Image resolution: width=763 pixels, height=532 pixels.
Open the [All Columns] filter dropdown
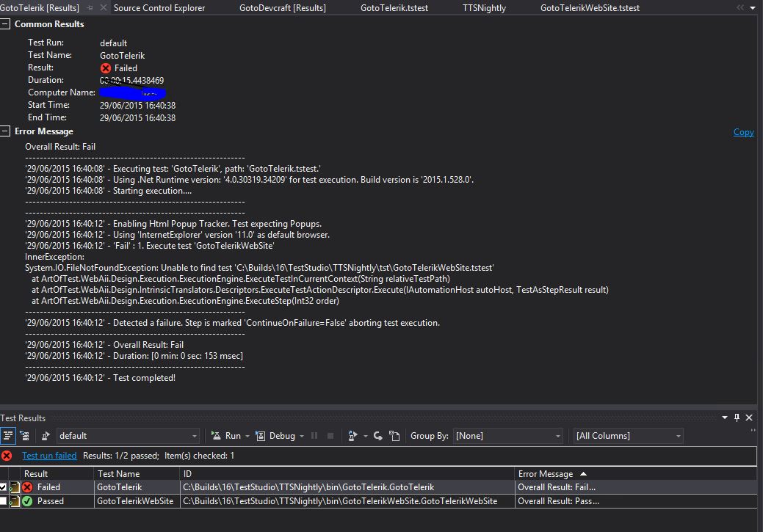pos(628,436)
